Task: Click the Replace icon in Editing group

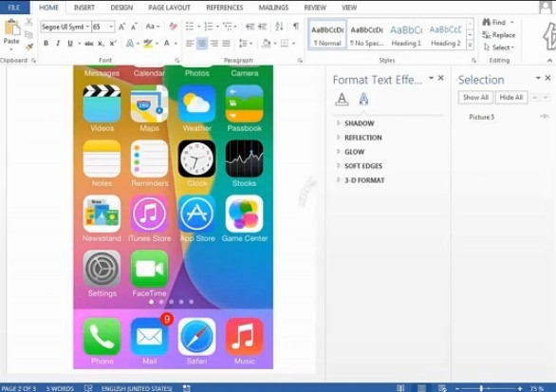Action: pyautogui.click(x=486, y=35)
